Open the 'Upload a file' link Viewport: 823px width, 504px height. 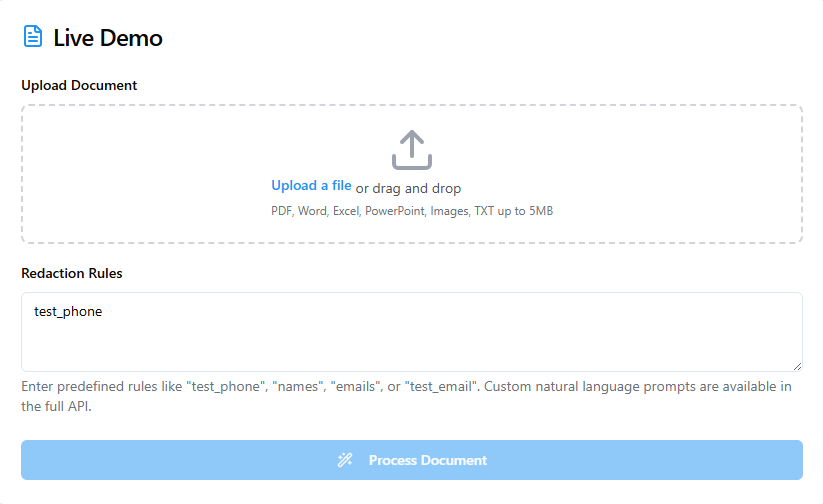click(x=311, y=186)
